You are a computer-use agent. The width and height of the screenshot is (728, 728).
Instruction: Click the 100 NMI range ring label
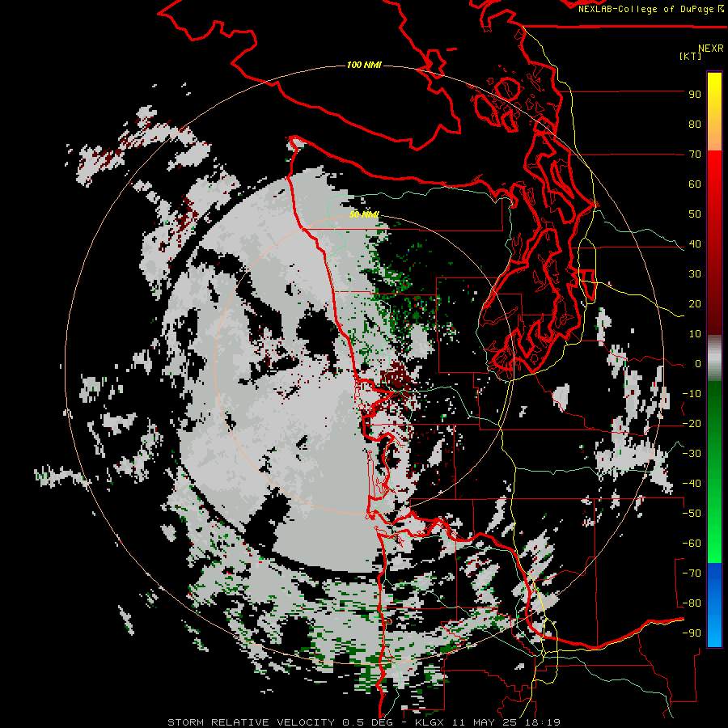[364, 65]
